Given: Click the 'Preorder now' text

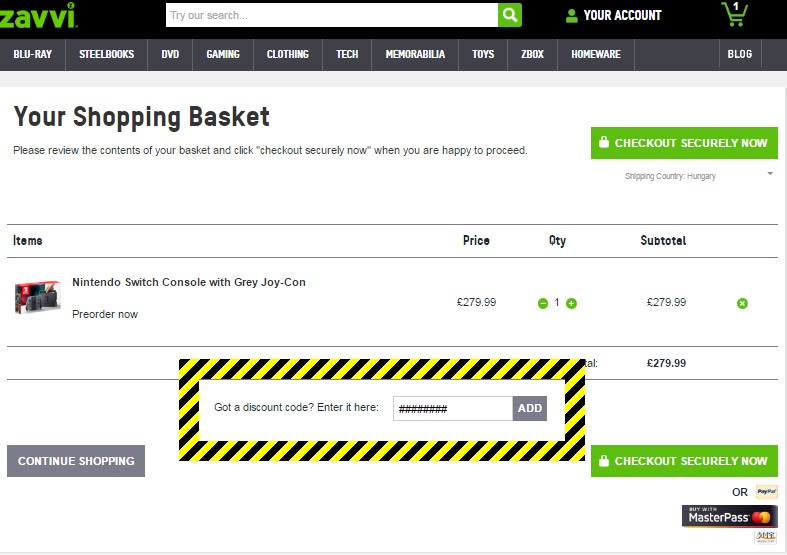Looking at the screenshot, I should click(105, 314).
